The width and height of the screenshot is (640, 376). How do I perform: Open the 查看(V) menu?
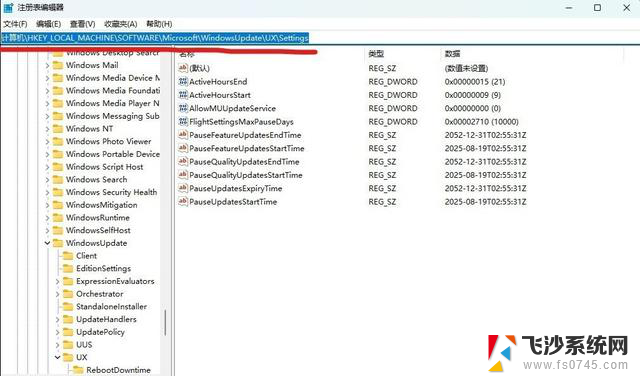[x=82, y=24]
